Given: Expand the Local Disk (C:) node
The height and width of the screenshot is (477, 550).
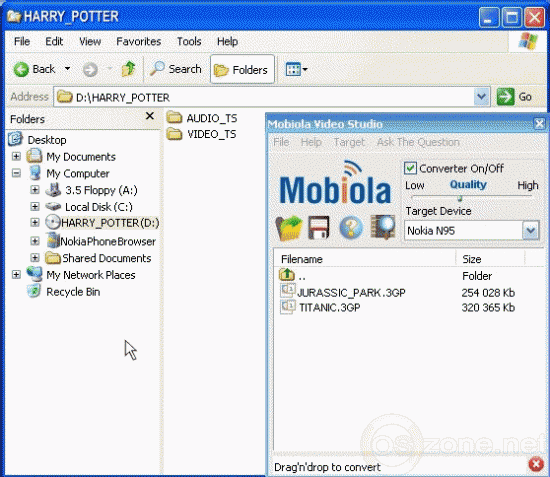Looking at the screenshot, I should click(x=35, y=206).
